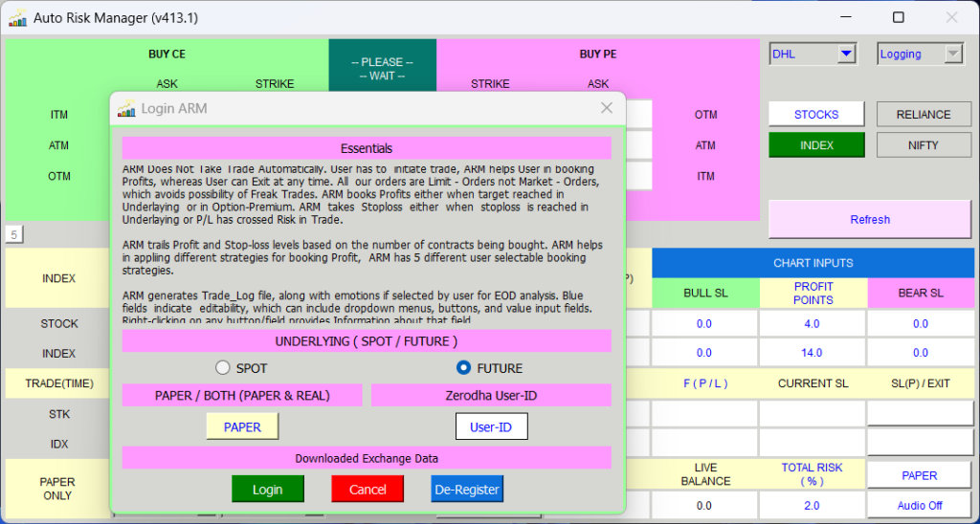Click the F ( P / L ) label
The height and width of the screenshot is (524, 980).
705,383
